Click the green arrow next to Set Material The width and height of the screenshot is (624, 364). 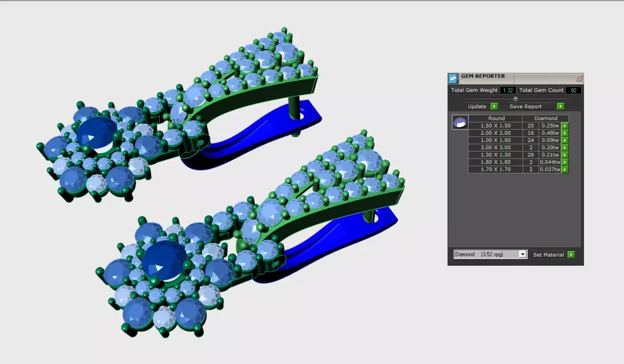point(571,254)
